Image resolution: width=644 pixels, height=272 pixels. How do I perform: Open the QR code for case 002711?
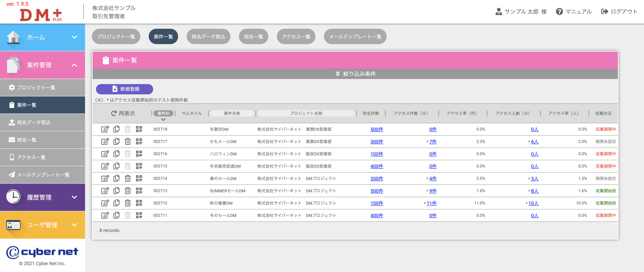click(139, 215)
